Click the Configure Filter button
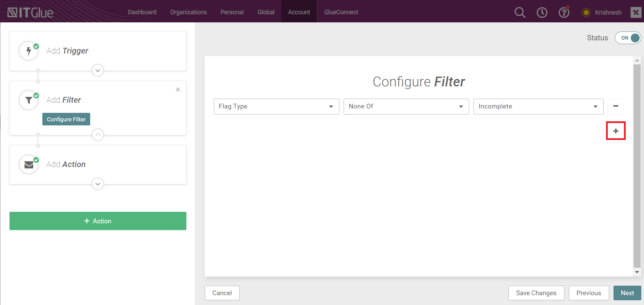The image size is (644, 305). click(x=66, y=119)
